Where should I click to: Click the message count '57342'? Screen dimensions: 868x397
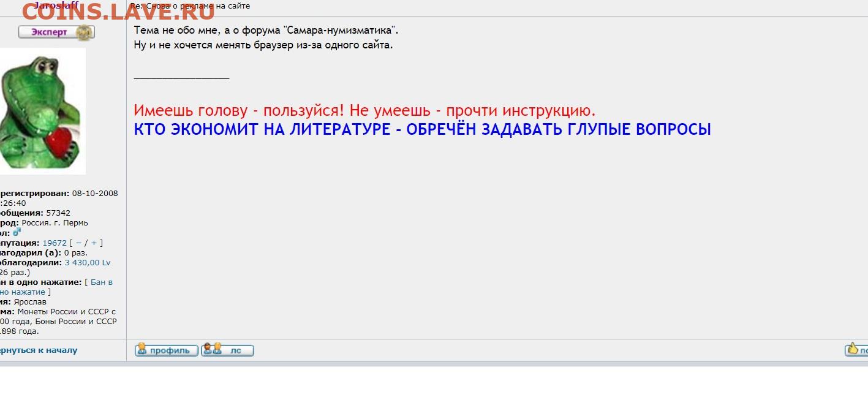point(58,213)
